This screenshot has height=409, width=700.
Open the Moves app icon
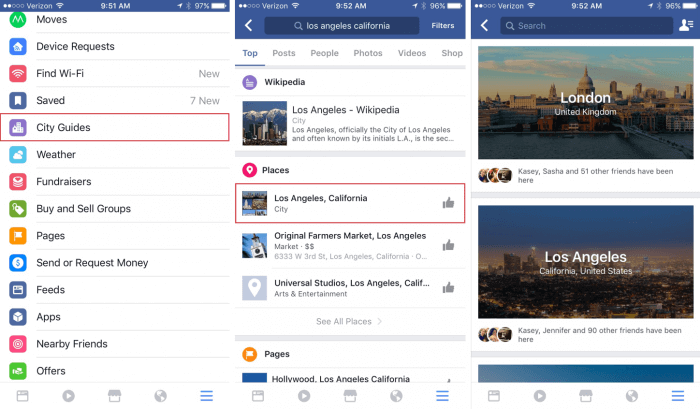tap(18, 19)
